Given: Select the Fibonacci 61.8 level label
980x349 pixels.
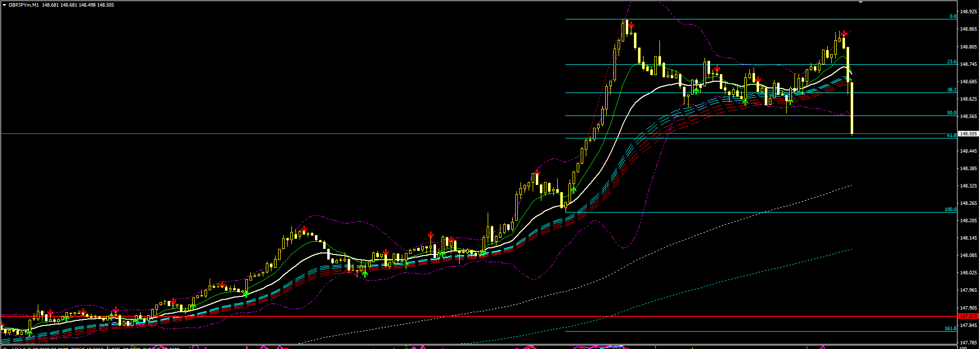Looking at the screenshot, I should tap(952, 135).
